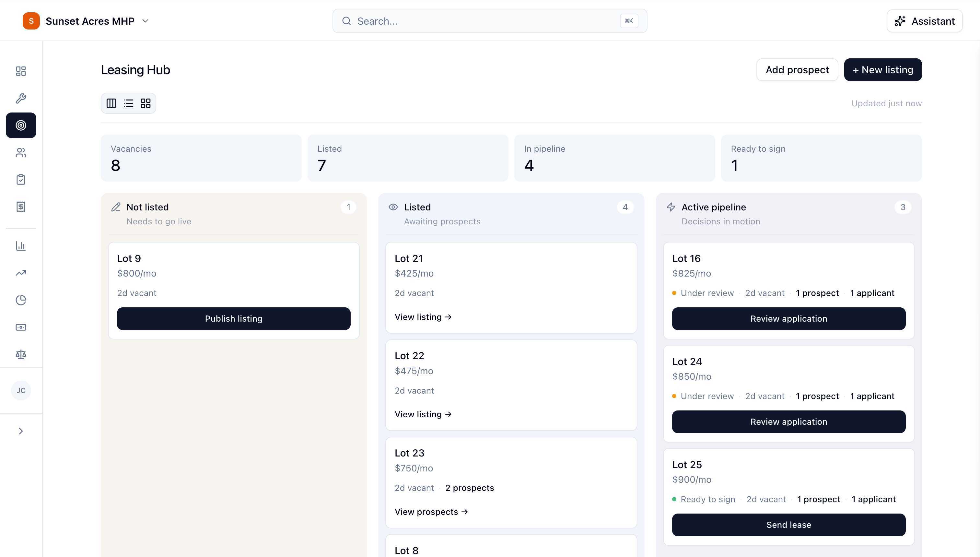The height and width of the screenshot is (557, 980).
Task: Open the maintenance wrench icon in sidebar
Action: click(x=21, y=98)
